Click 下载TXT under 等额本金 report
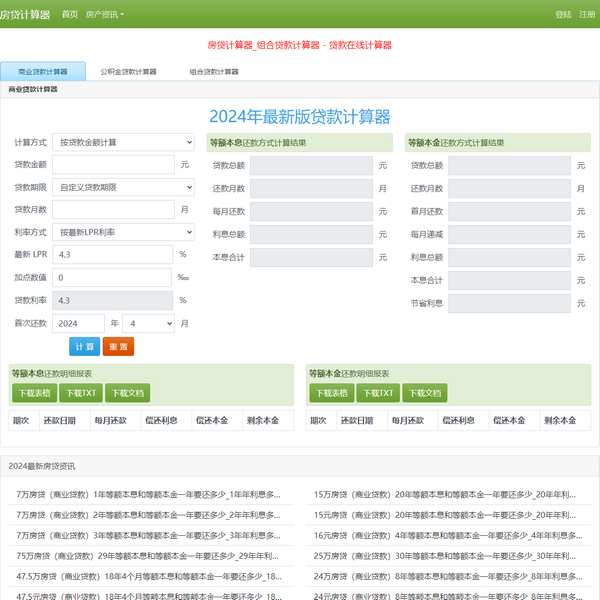 point(378,393)
